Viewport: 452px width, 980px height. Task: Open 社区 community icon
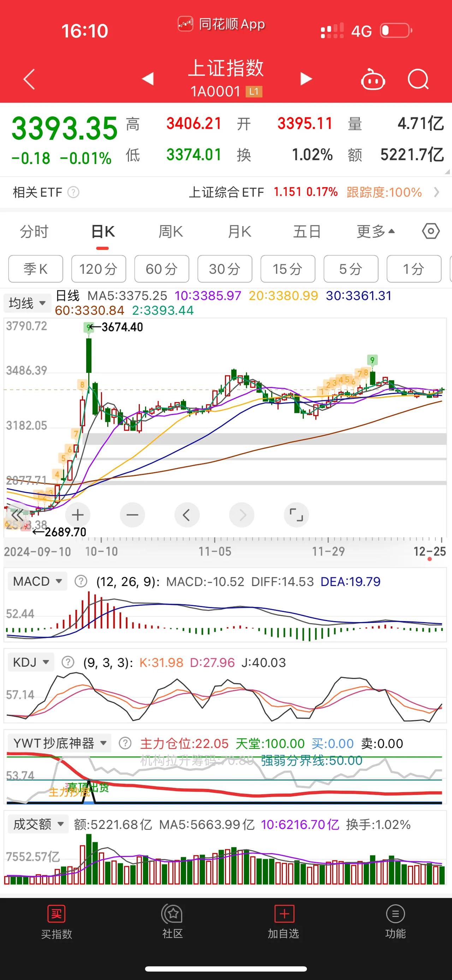pos(172,922)
